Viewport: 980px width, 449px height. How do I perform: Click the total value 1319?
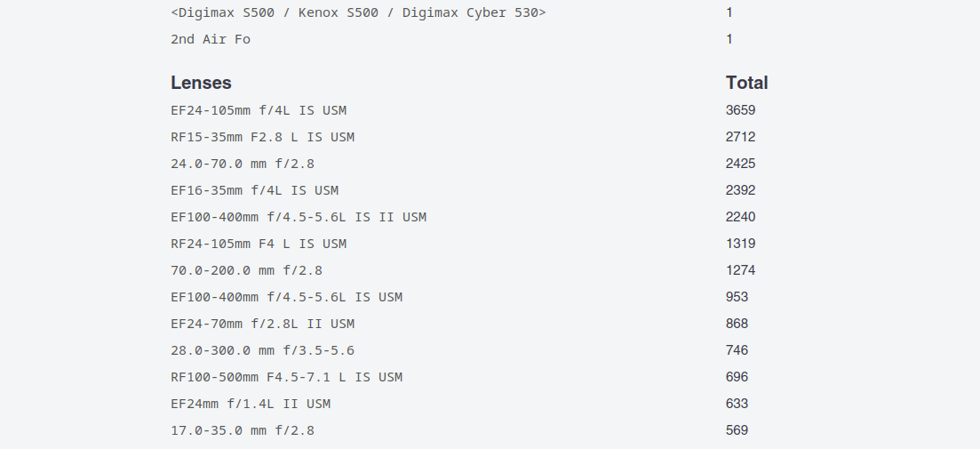point(740,244)
